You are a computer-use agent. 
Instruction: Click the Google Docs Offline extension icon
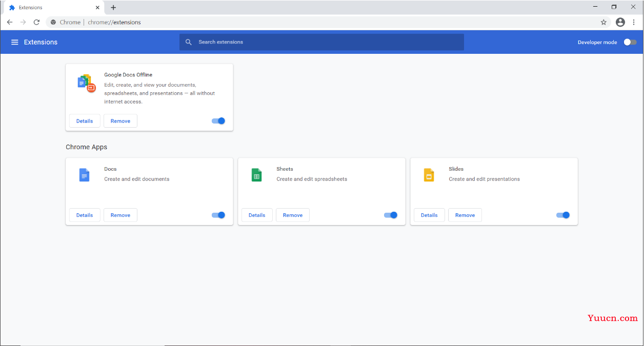(x=86, y=83)
